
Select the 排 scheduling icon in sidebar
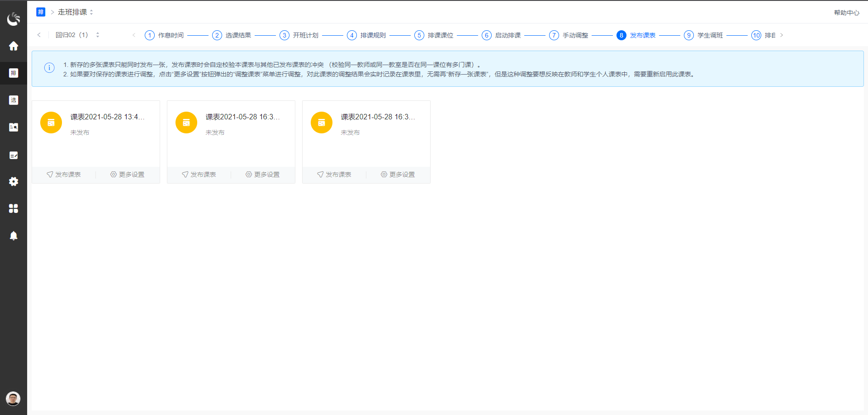(x=13, y=73)
